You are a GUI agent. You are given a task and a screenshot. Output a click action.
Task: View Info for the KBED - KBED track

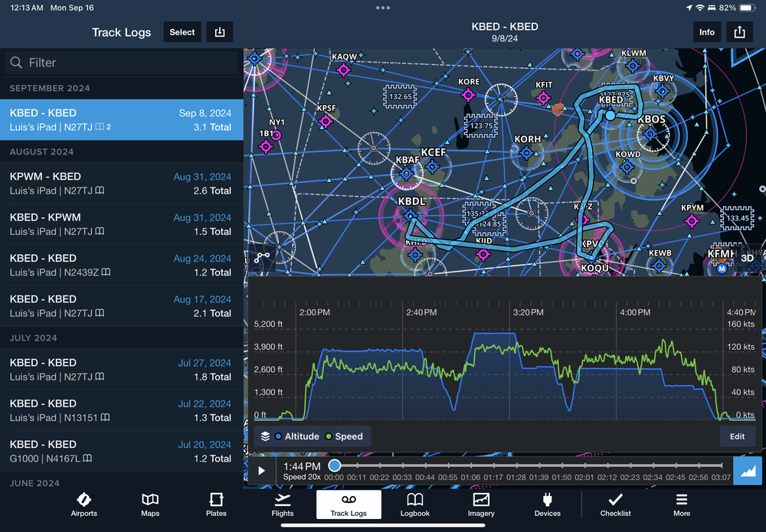[706, 31]
